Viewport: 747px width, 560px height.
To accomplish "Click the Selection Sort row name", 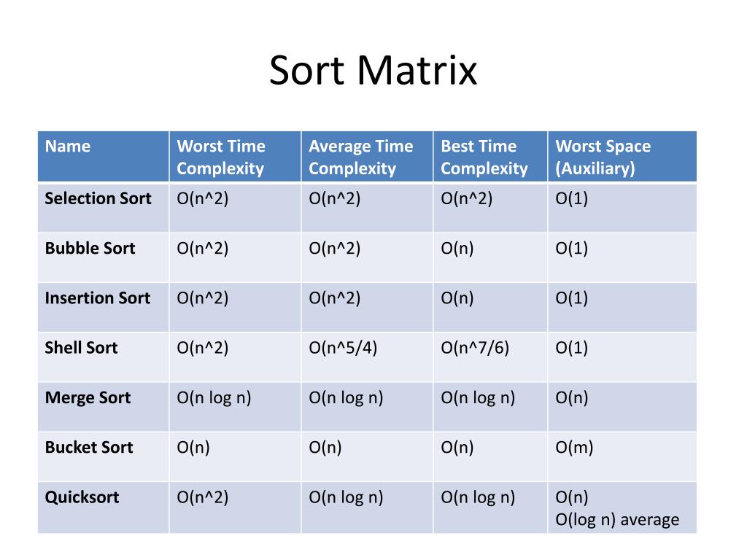I will pos(98,198).
